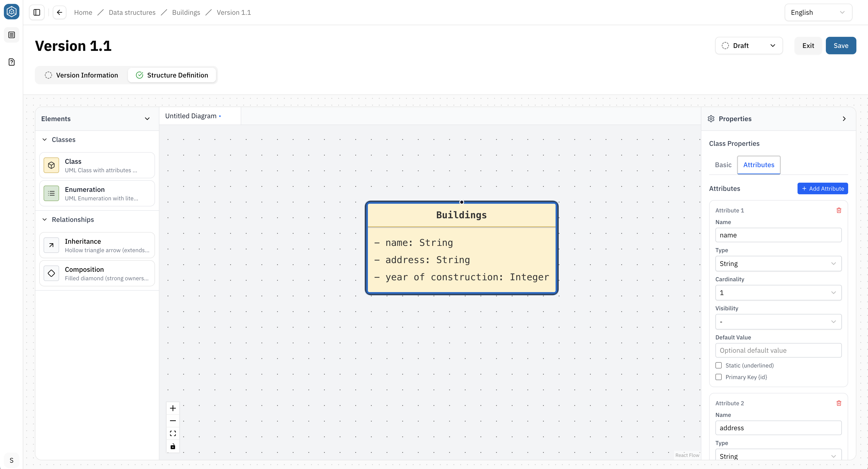Open the help document sidebar icon
Viewport: 868px width, 469px height.
point(11,62)
